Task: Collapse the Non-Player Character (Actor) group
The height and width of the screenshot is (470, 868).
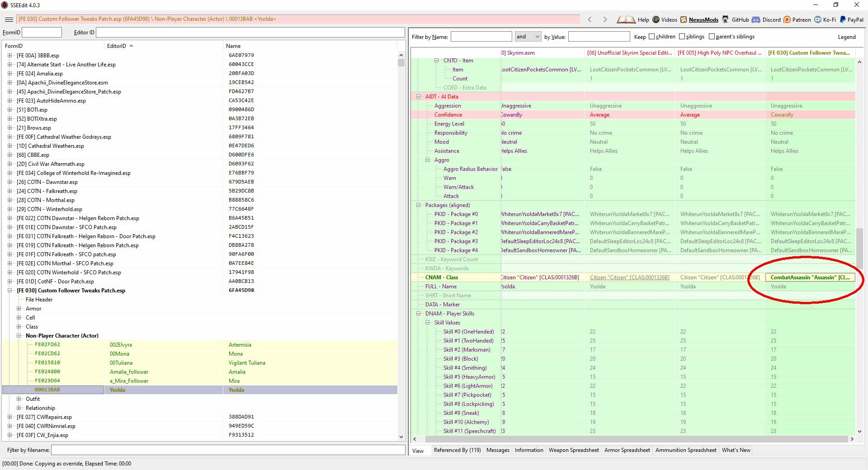Action: 19,335
